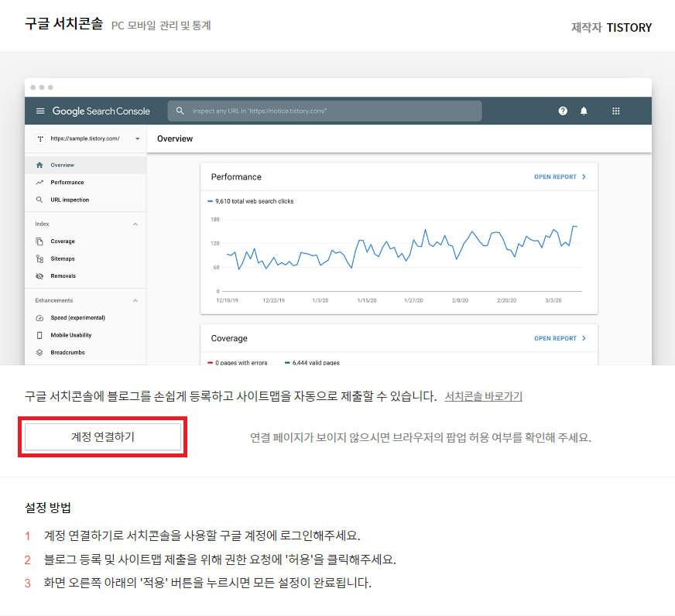Click the Mobile Usability phone icon

[x=39, y=335]
